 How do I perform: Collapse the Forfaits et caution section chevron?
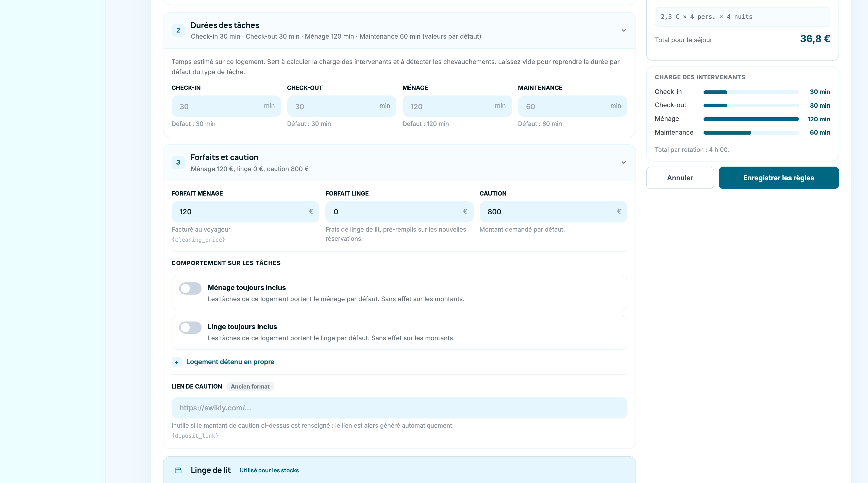tap(624, 163)
